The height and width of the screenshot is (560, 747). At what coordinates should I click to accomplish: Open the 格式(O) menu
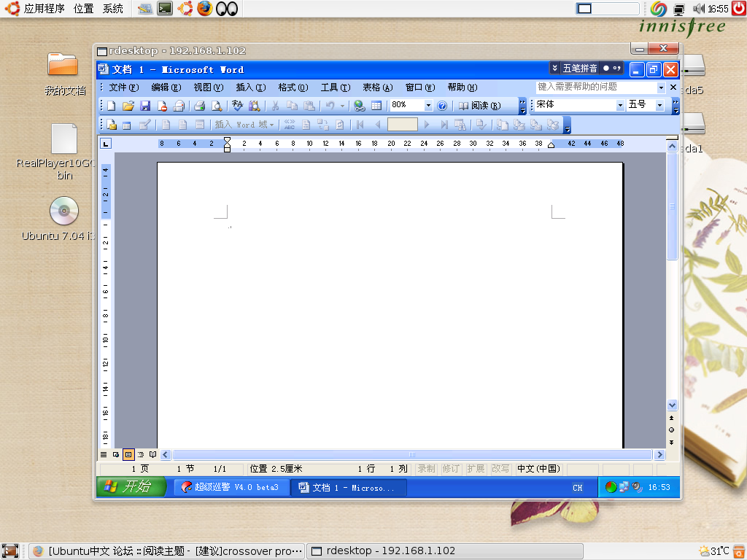click(x=293, y=87)
